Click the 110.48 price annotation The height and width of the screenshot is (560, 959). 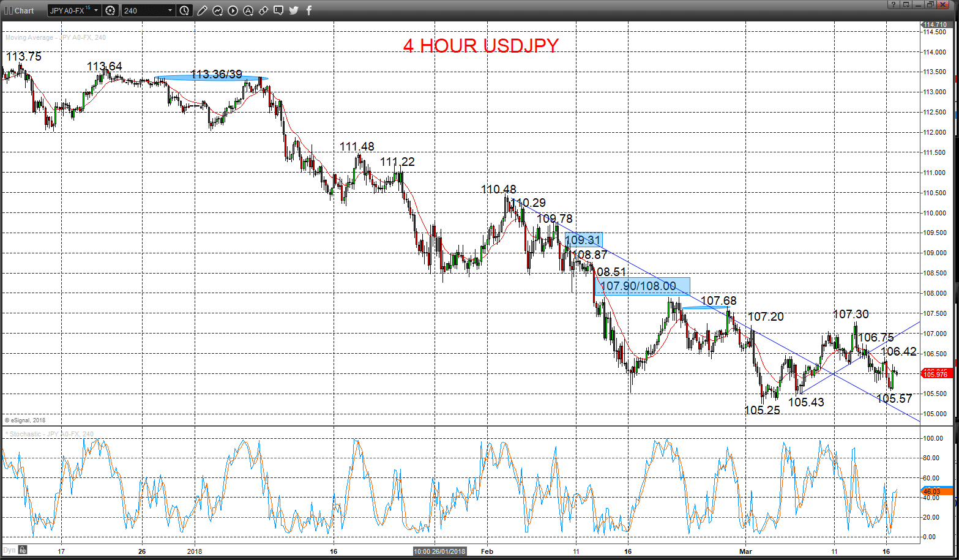point(498,190)
